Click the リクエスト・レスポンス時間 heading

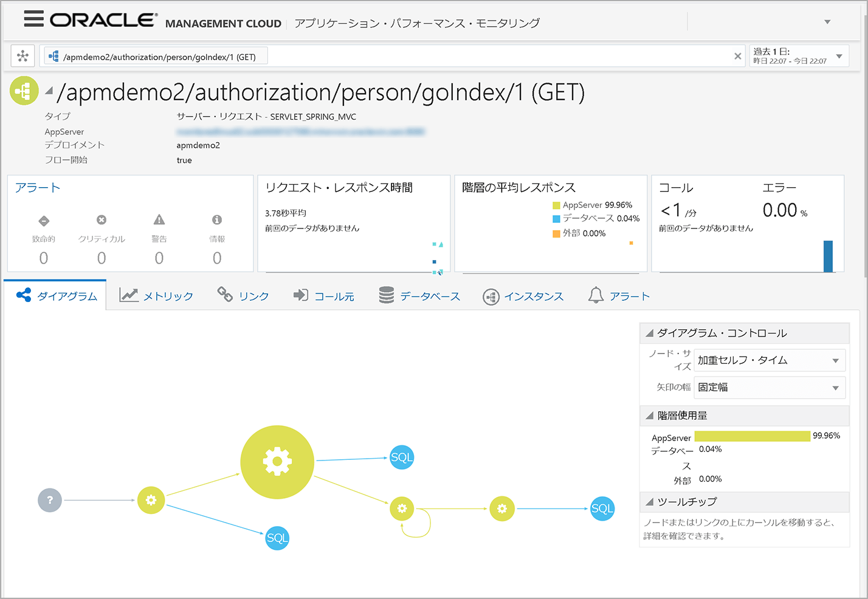pyautogui.click(x=339, y=188)
